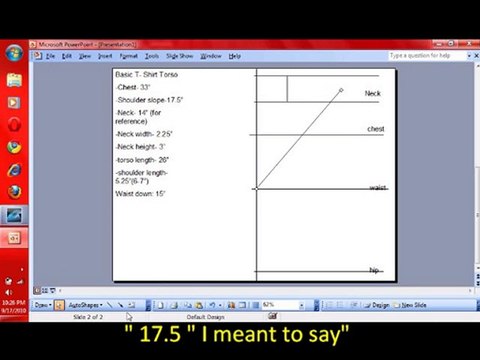Open the Draw dropdown menu

[x=43, y=305]
